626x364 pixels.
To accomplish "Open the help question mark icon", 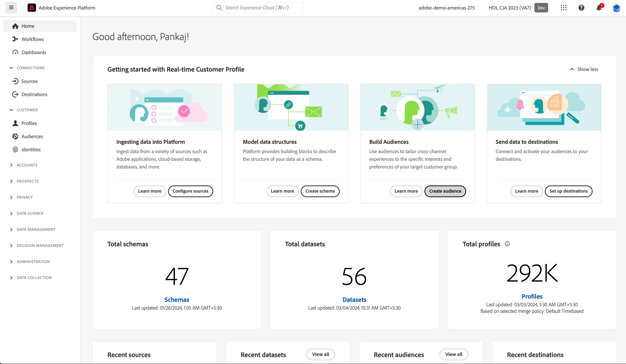I will tap(581, 8).
